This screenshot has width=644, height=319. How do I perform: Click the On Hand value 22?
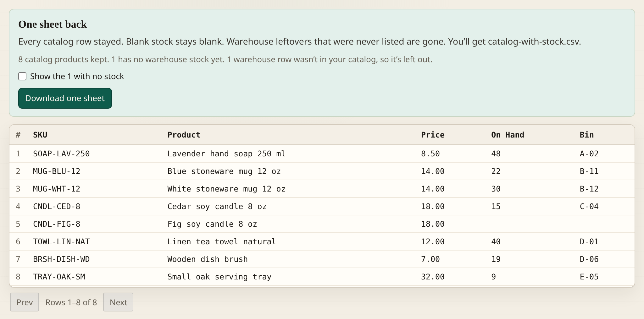coord(496,171)
